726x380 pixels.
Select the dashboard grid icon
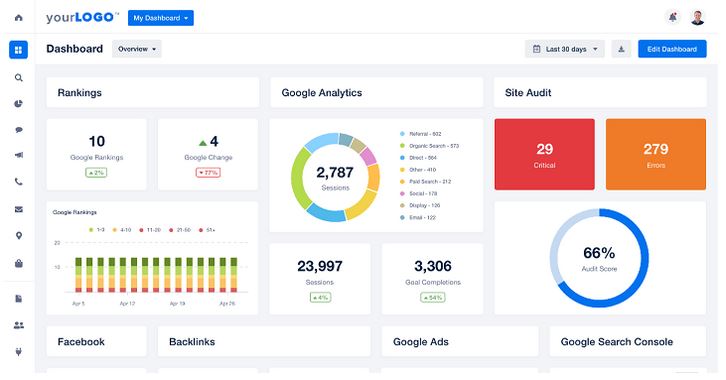19,50
